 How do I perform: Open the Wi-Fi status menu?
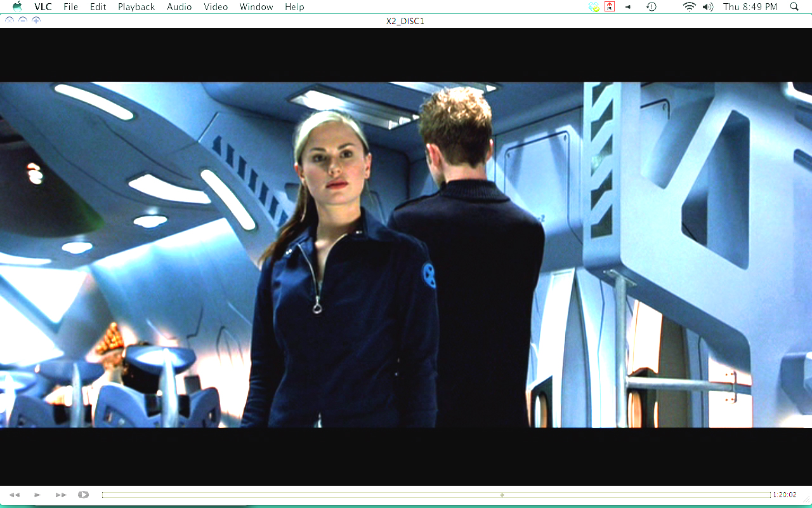pyautogui.click(x=689, y=7)
